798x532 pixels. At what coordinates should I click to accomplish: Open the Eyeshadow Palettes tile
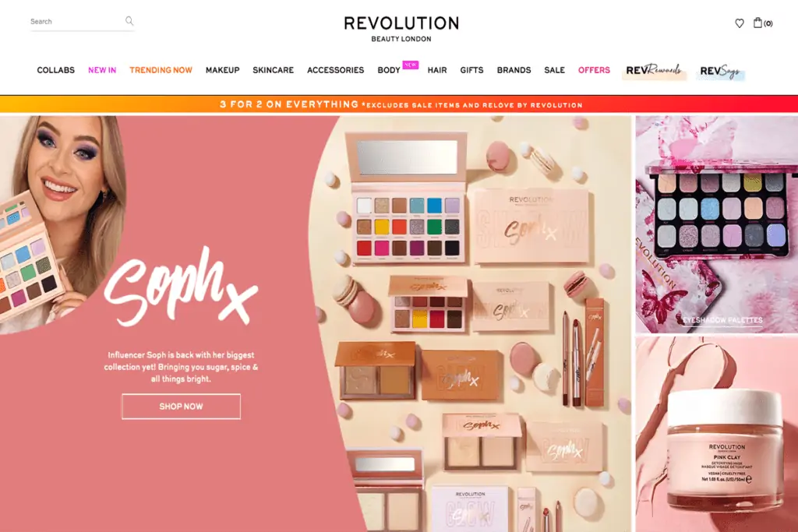click(x=717, y=224)
